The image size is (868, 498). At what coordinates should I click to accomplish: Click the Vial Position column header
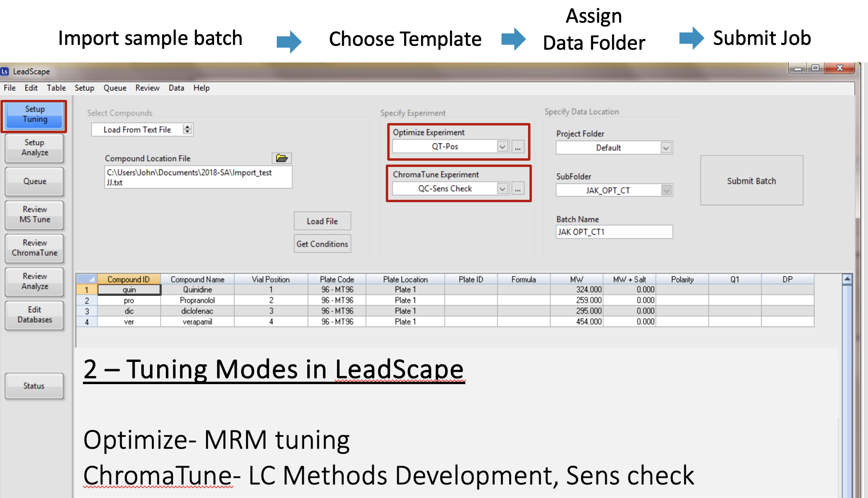271,279
